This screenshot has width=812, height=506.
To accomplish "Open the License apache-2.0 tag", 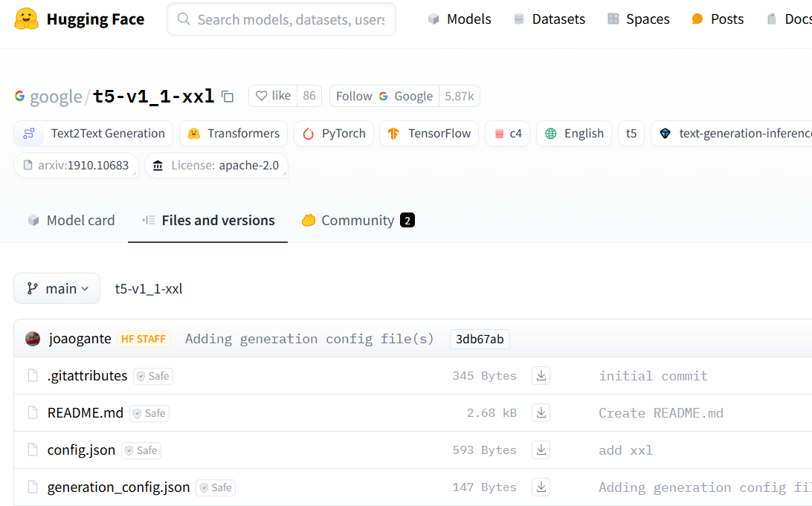I will point(216,166).
